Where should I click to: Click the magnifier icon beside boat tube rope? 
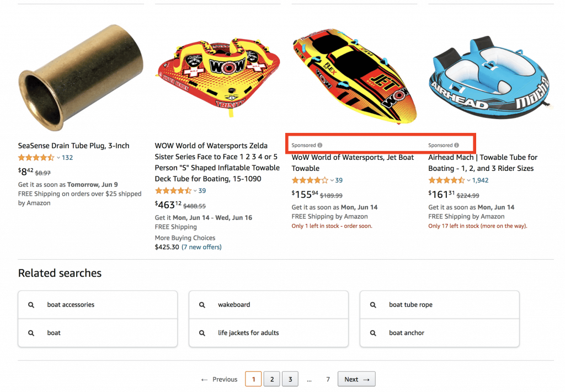[373, 304]
